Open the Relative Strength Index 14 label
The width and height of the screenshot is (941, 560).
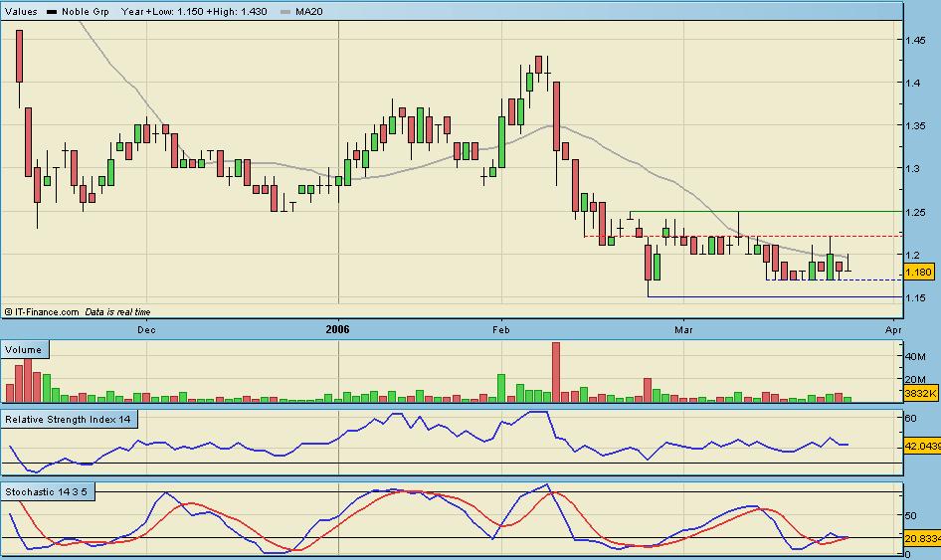68,420
